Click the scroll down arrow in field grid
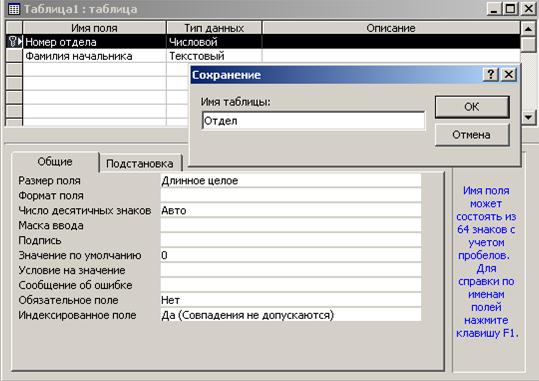539x381 pixels. pos(528,117)
